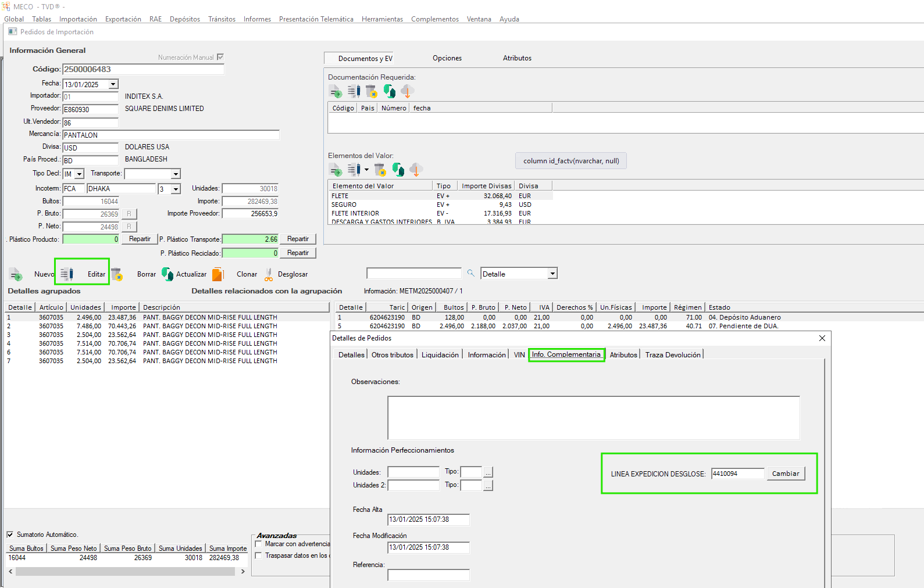The width and height of the screenshot is (924, 588).
Task: Expand the Transporte dropdown
Action: pyautogui.click(x=176, y=174)
